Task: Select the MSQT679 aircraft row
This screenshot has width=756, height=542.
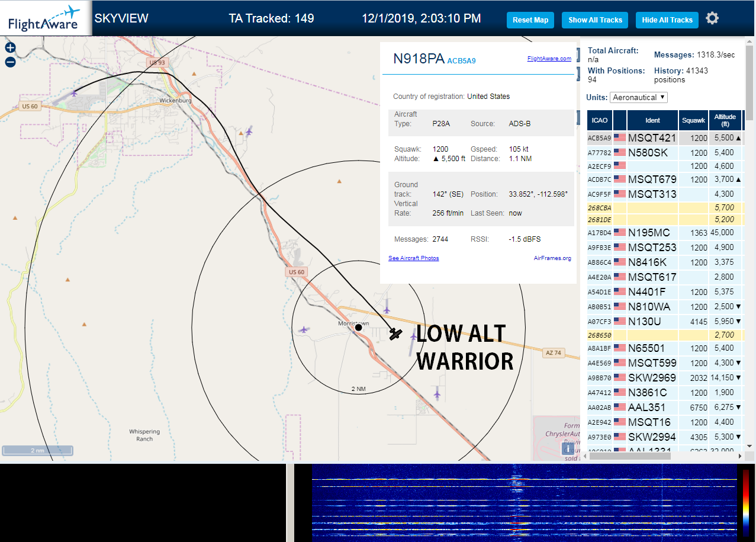Action: [x=665, y=179]
